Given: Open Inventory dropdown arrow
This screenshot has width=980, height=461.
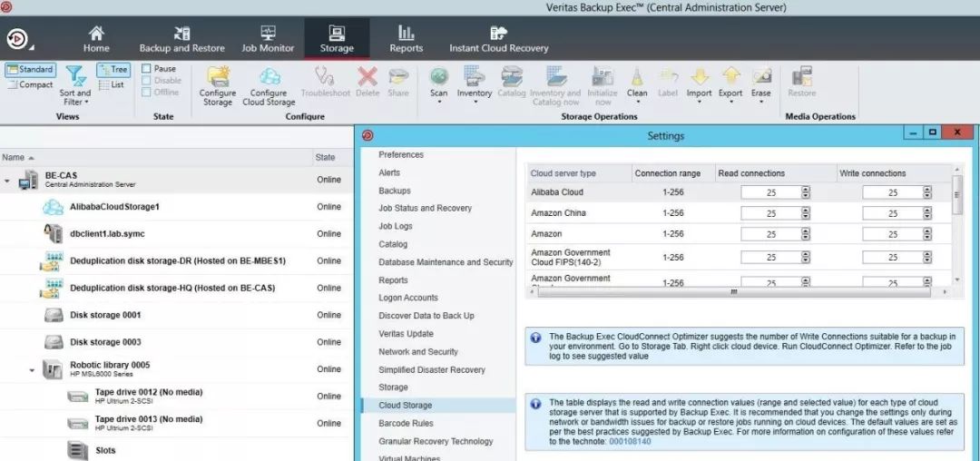Looking at the screenshot, I should [x=475, y=102].
